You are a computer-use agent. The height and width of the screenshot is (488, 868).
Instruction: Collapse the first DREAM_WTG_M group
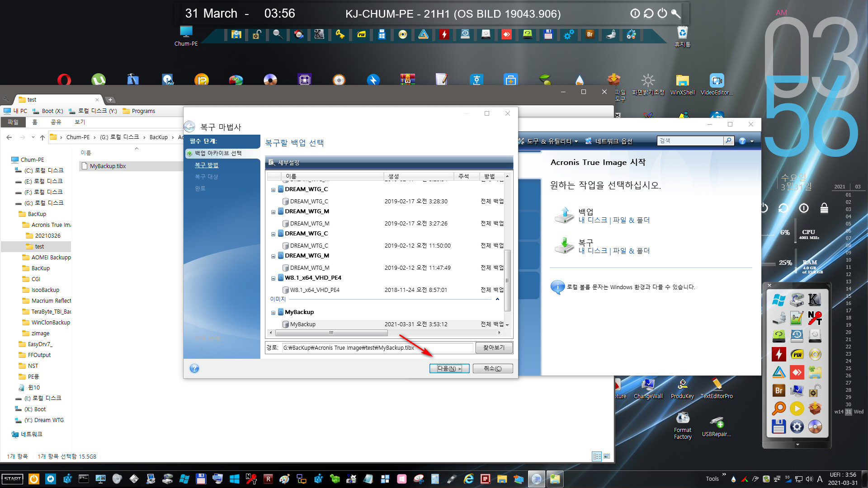pos(273,211)
